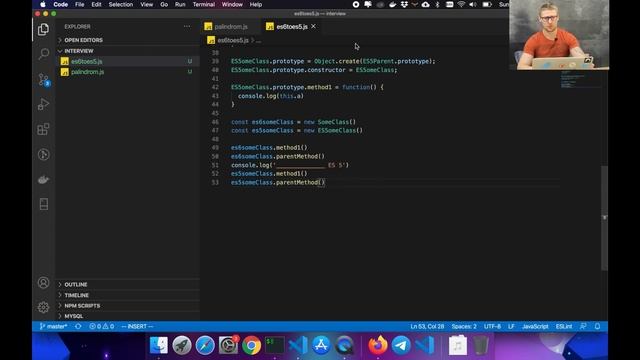The width and height of the screenshot is (640, 360).
Task: Open Launchpad from the Dock
Action: click(182, 345)
